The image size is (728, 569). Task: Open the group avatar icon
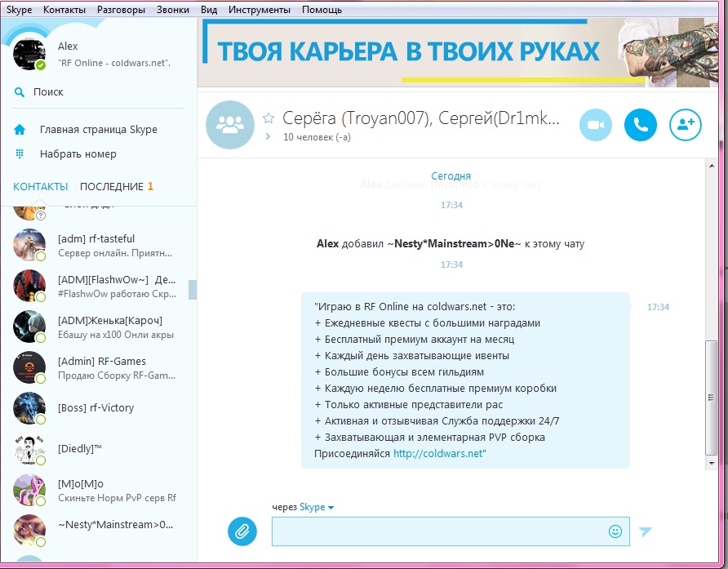230,124
